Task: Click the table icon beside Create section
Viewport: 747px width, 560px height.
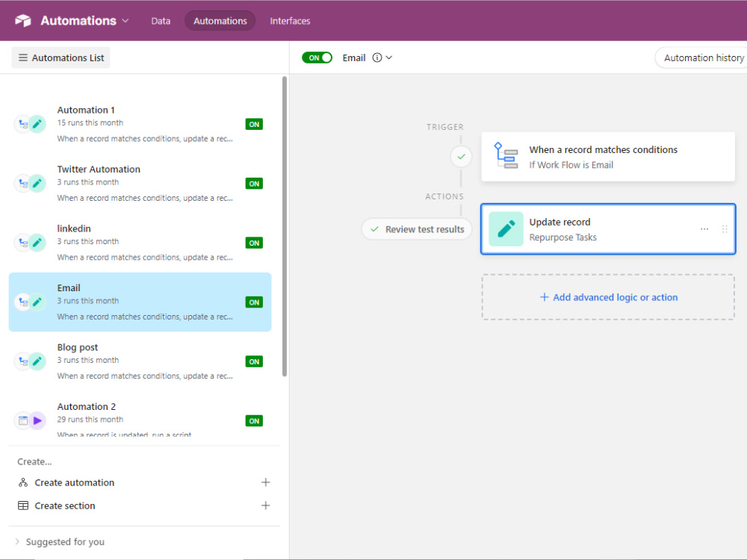Action: pyautogui.click(x=23, y=505)
